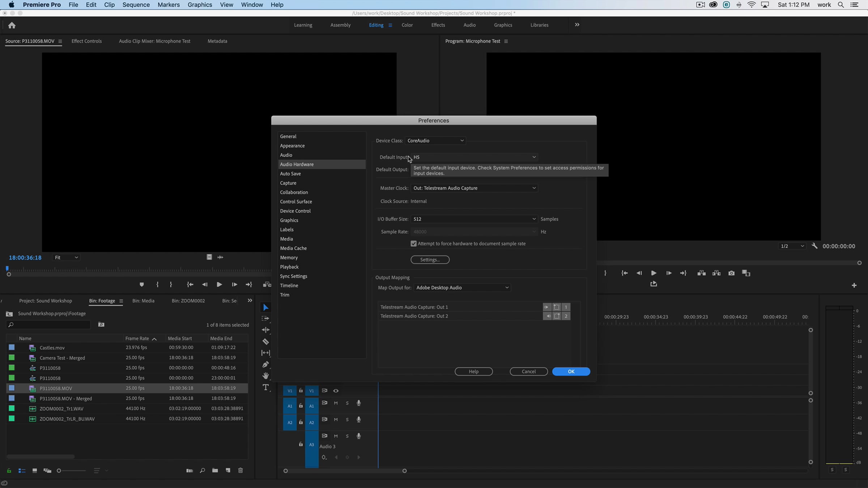Viewport: 868px width, 488px height.
Task: Open the Device Class dropdown
Action: coord(435,141)
